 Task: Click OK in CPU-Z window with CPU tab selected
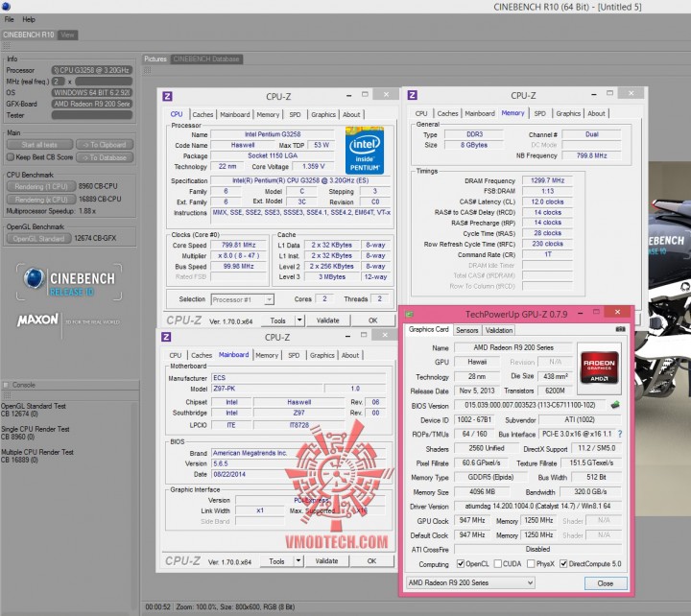click(x=372, y=320)
